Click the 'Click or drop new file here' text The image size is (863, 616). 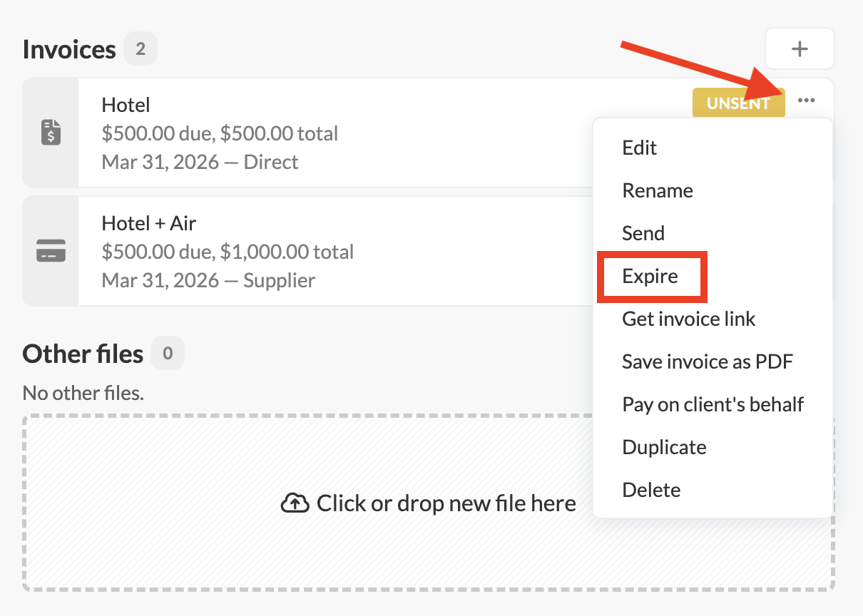point(446,504)
